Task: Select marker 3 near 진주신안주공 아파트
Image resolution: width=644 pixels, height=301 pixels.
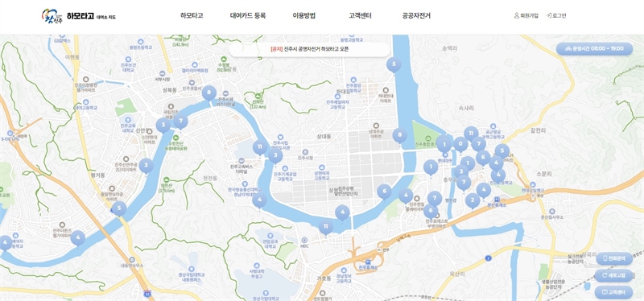Action: click(x=147, y=166)
